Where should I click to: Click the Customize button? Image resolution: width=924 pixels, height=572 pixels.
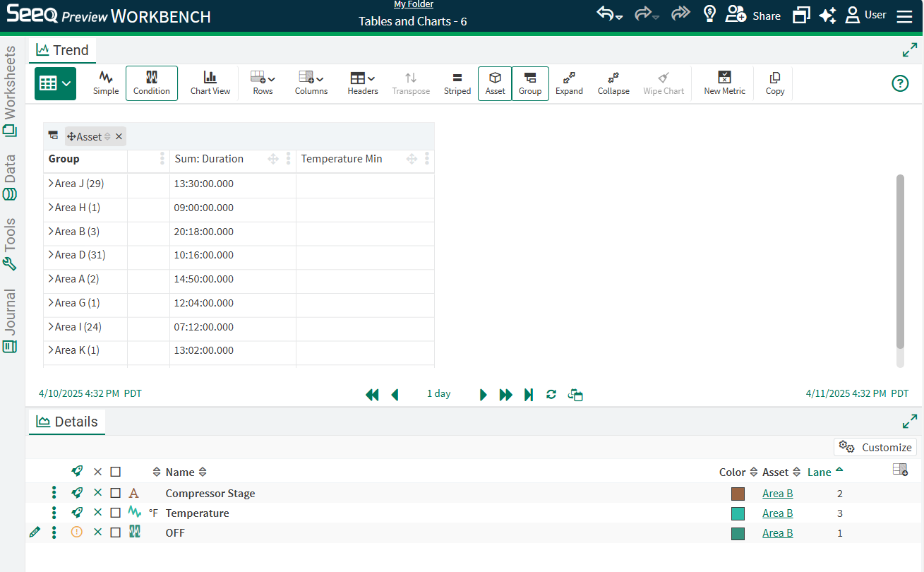click(875, 447)
